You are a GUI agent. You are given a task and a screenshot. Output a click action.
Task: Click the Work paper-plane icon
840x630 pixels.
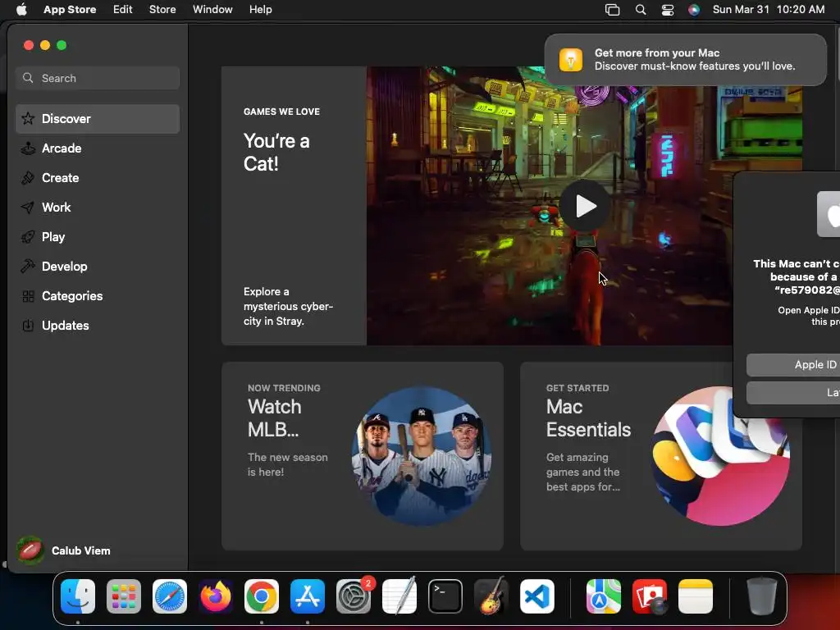(28, 208)
